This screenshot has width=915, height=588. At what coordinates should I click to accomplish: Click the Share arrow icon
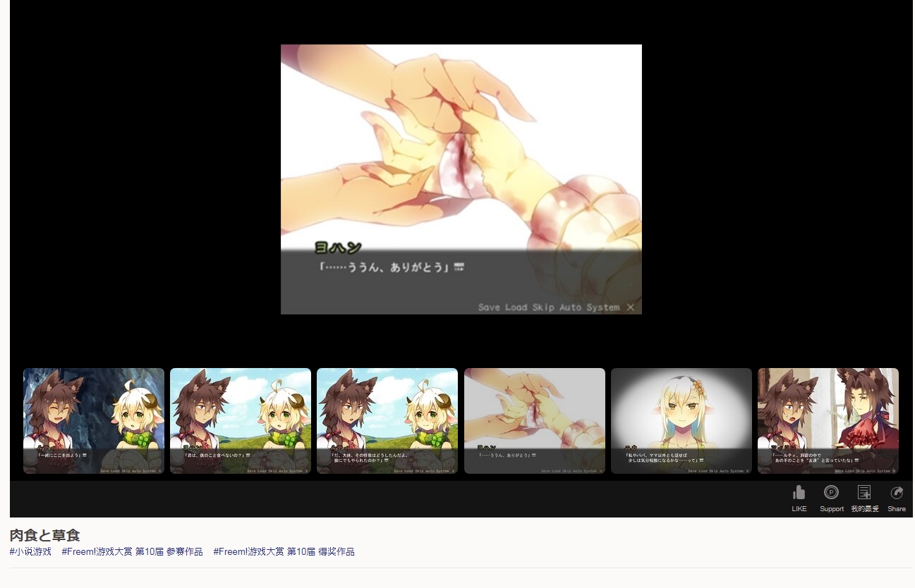point(897,493)
